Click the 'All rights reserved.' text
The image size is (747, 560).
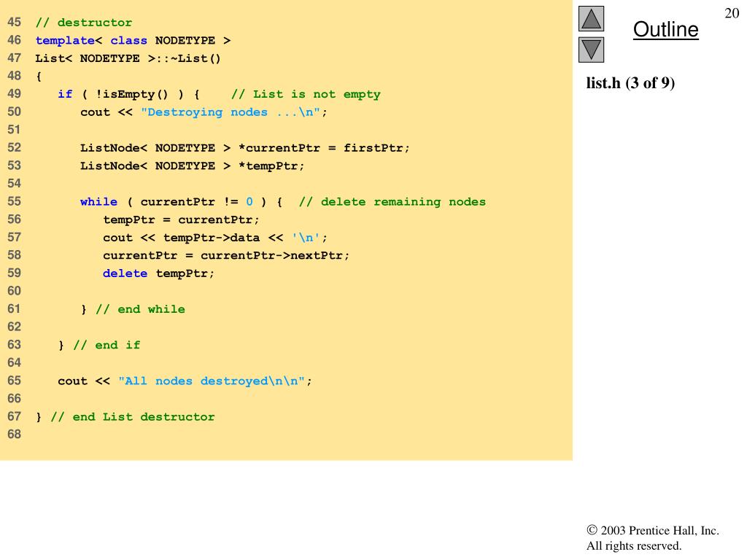pos(634,545)
